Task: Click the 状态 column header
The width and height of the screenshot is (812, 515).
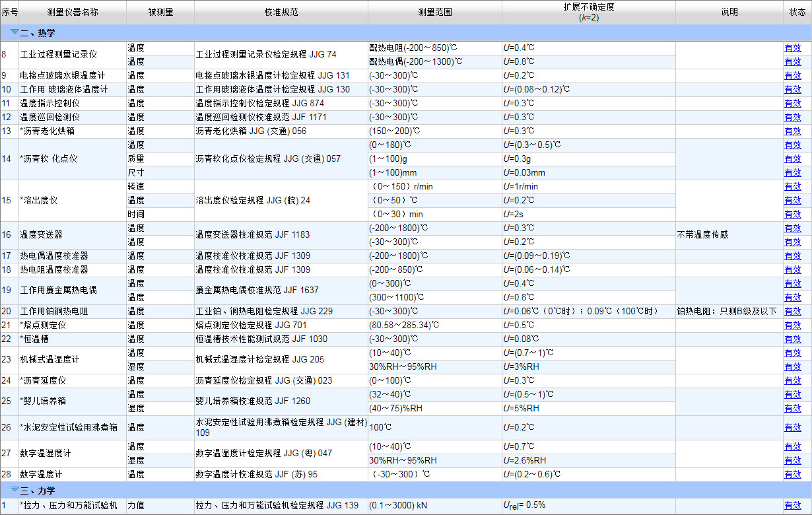Action: pyautogui.click(x=797, y=13)
